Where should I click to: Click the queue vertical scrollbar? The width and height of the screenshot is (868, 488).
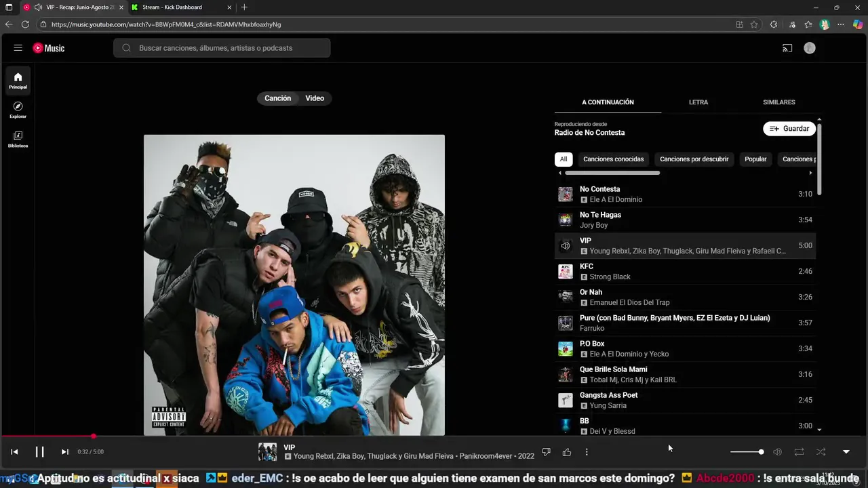819,159
